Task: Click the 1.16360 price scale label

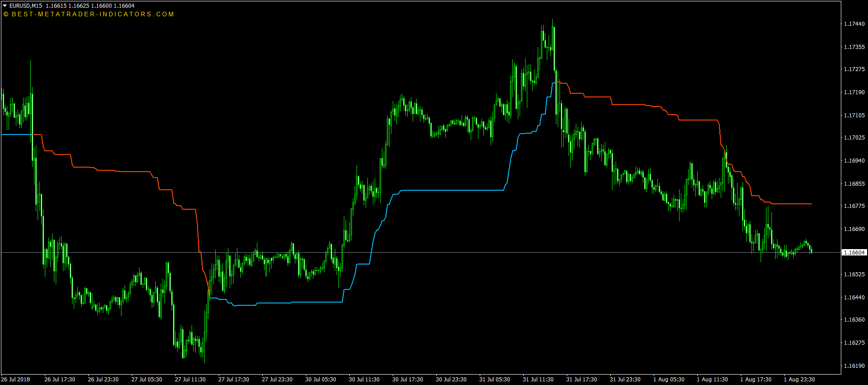Action: coord(854,320)
